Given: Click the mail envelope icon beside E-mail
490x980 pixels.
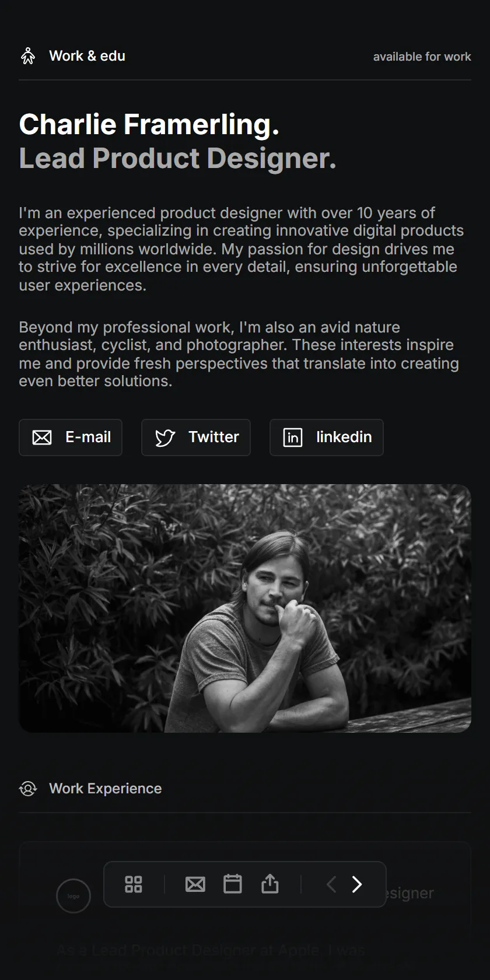Looking at the screenshot, I should [42, 437].
